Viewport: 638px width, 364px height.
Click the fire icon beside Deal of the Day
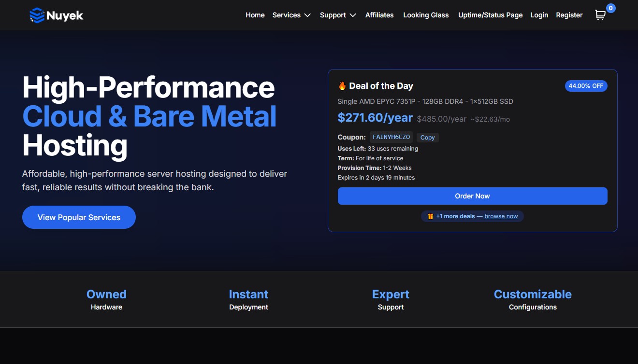pyautogui.click(x=342, y=86)
